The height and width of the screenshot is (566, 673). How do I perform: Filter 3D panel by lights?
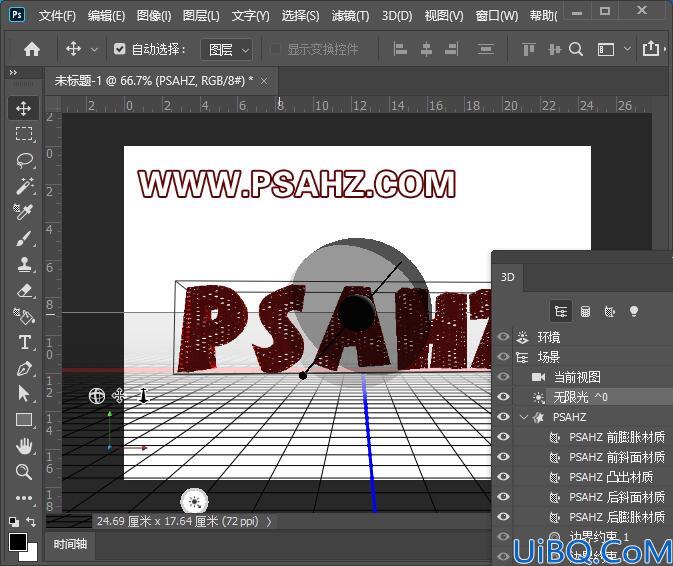tap(634, 311)
